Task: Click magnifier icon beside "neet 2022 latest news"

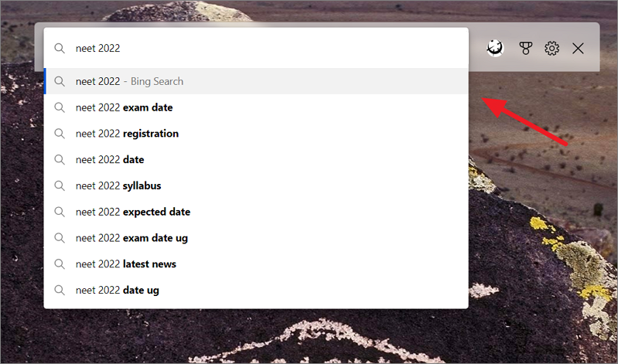Action: click(60, 264)
